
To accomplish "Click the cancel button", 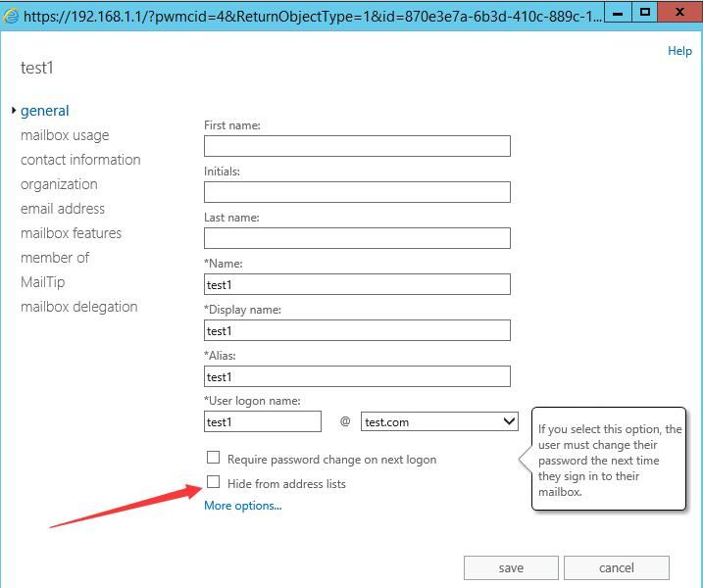I will [617, 567].
